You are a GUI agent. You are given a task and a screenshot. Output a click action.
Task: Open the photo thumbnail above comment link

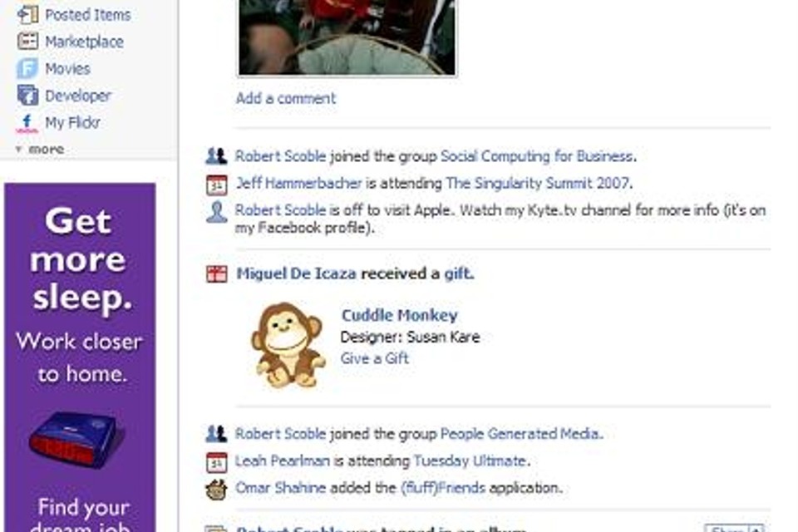pyautogui.click(x=347, y=37)
